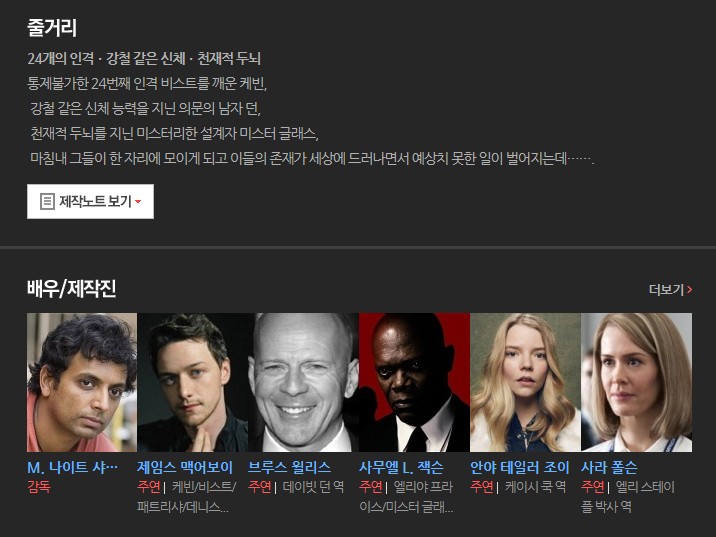The width and height of the screenshot is (716, 537).
Task: Visit the 사무엘 L. 잭슨 name link
Action: point(401,467)
